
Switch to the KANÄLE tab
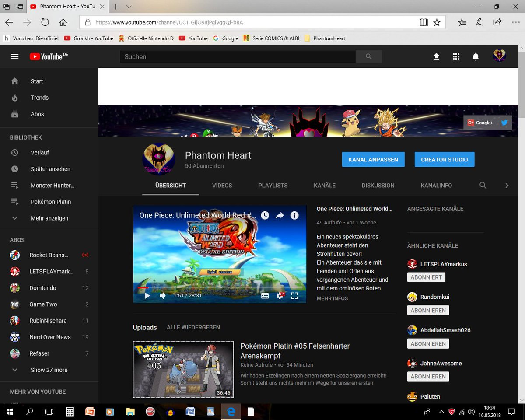pyautogui.click(x=325, y=185)
